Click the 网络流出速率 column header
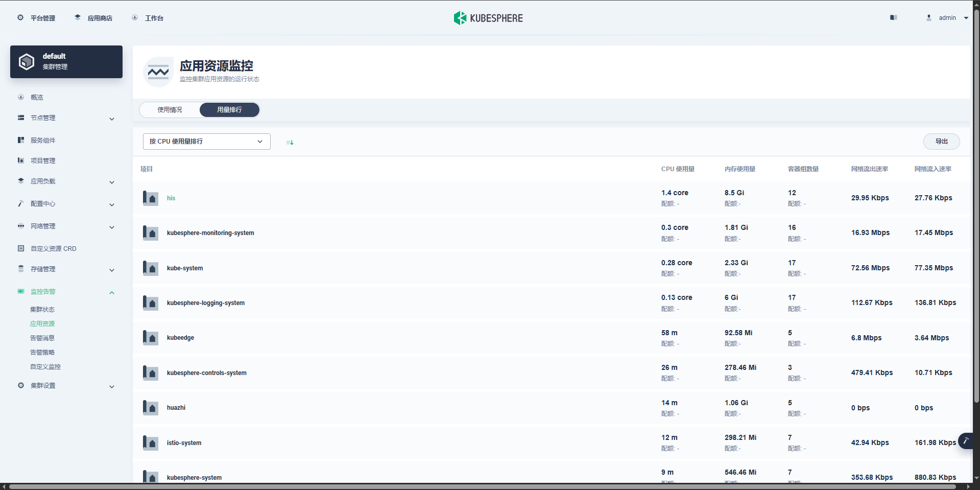The height and width of the screenshot is (490, 980). [870, 169]
